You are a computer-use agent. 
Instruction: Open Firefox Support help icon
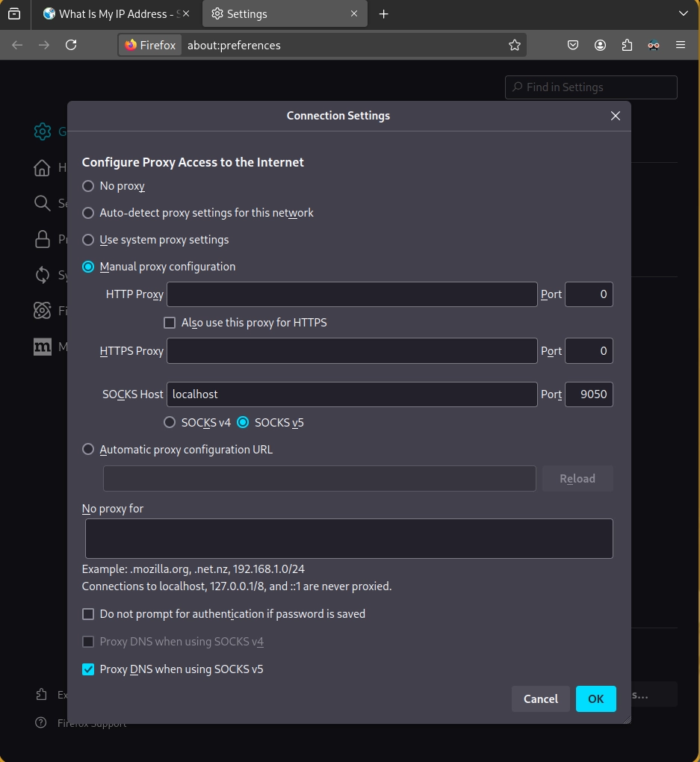(41, 722)
